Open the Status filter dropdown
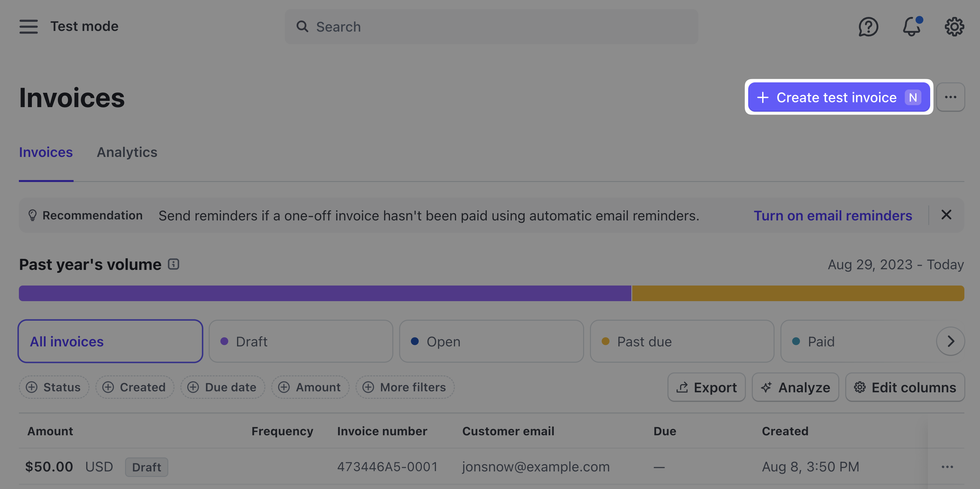 click(54, 387)
